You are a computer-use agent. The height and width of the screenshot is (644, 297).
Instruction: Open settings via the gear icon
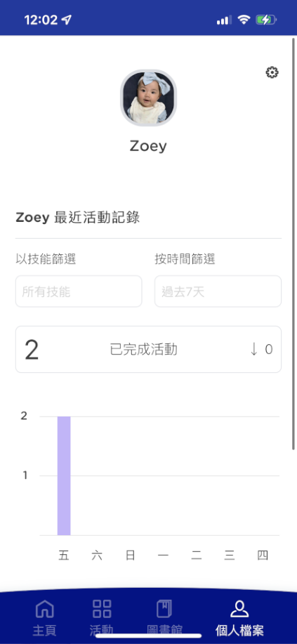pos(272,73)
